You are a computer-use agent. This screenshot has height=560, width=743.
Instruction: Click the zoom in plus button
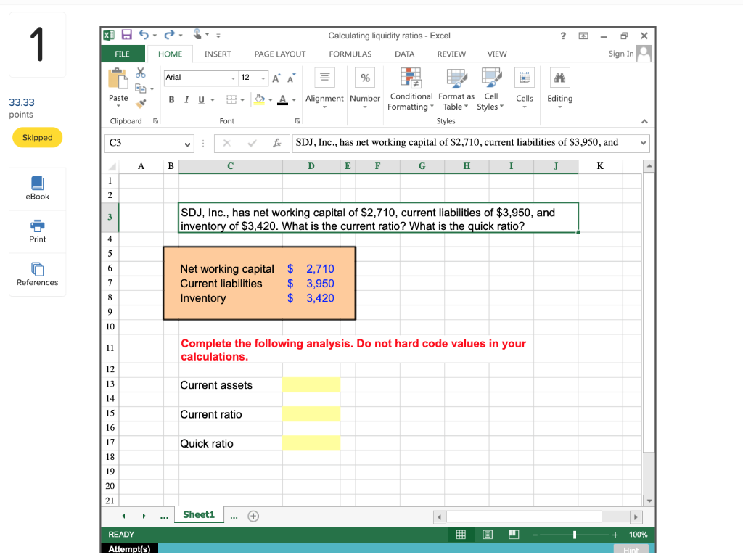[615, 535]
